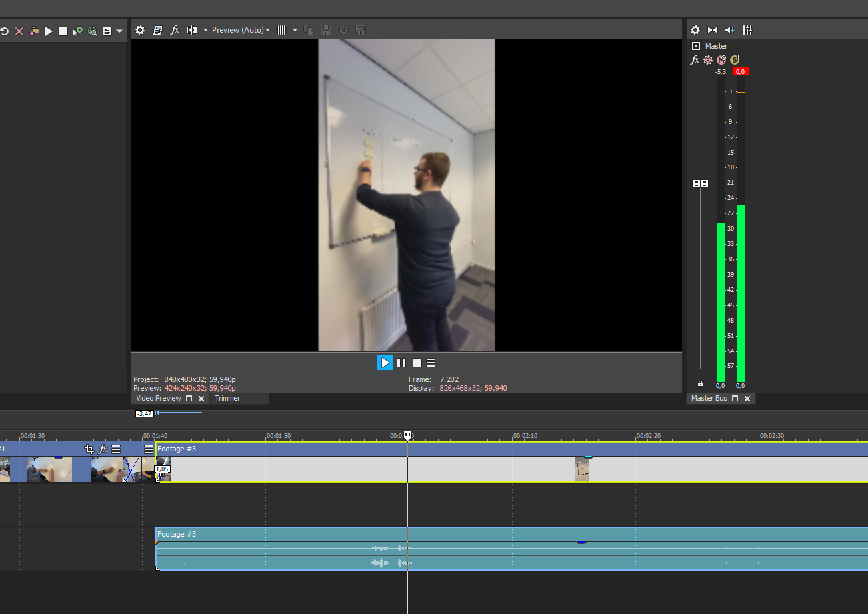
Task: Open Video Preview project properties gear
Action: click(x=140, y=30)
